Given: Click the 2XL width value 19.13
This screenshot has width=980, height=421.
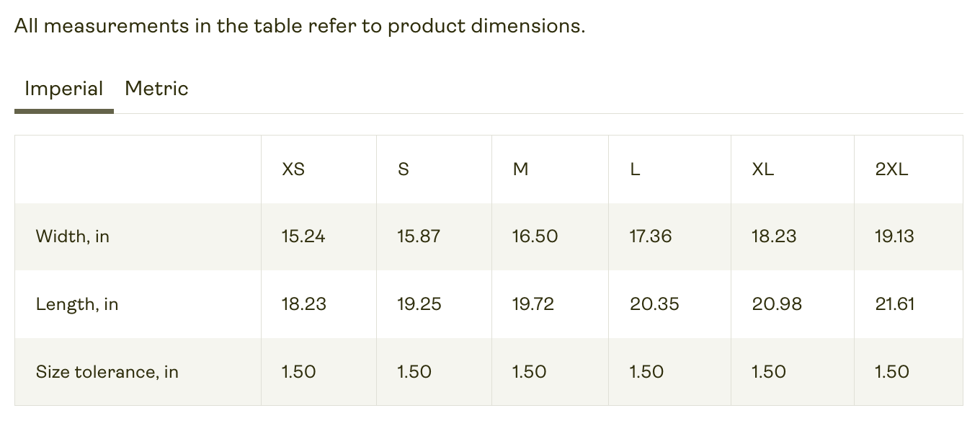Looking at the screenshot, I should [x=894, y=236].
